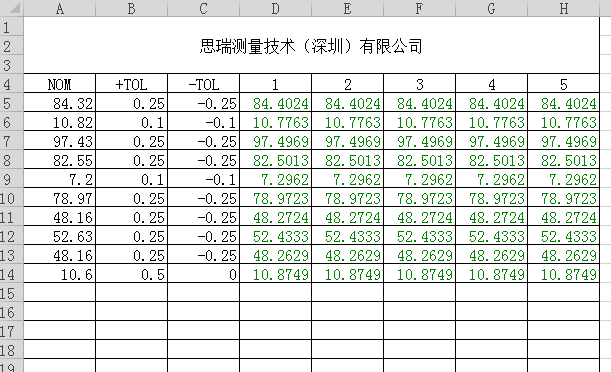
Task: Select row 14 header
Action: click(x=12, y=274)
